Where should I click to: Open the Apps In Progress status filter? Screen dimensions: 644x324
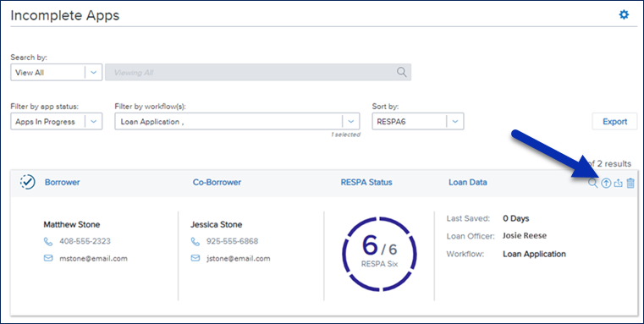click(56, 122)
